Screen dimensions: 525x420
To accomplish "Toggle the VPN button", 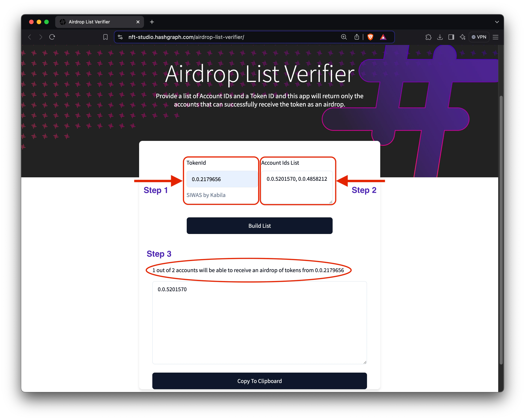I will click(x=479, y=37).
